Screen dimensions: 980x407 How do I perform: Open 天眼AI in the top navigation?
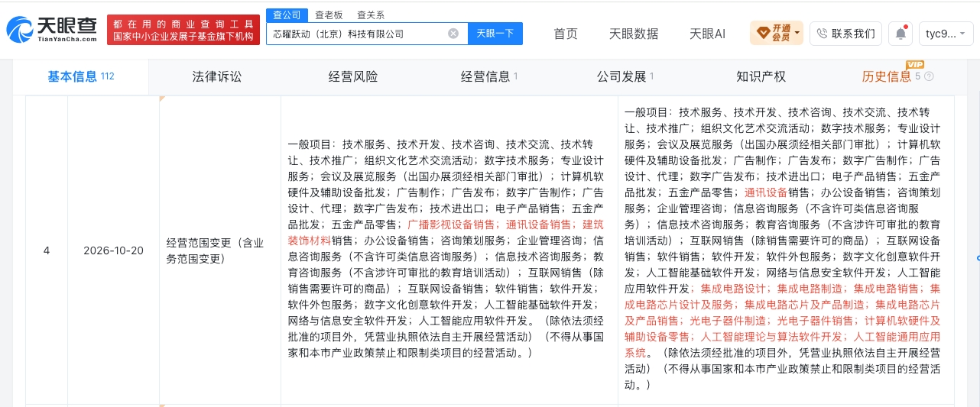pyautogui.click(x=707, y=34)
